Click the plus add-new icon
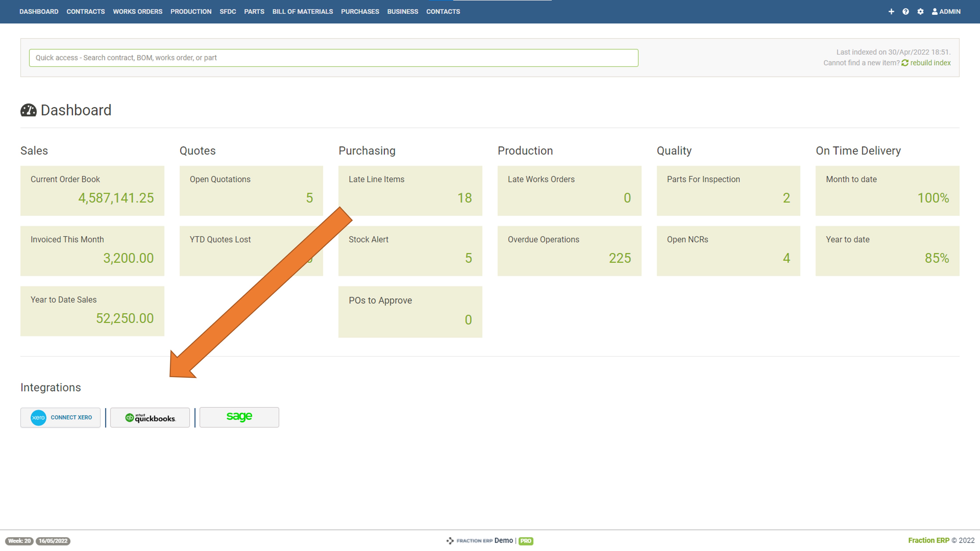 (x=891, y=11)
